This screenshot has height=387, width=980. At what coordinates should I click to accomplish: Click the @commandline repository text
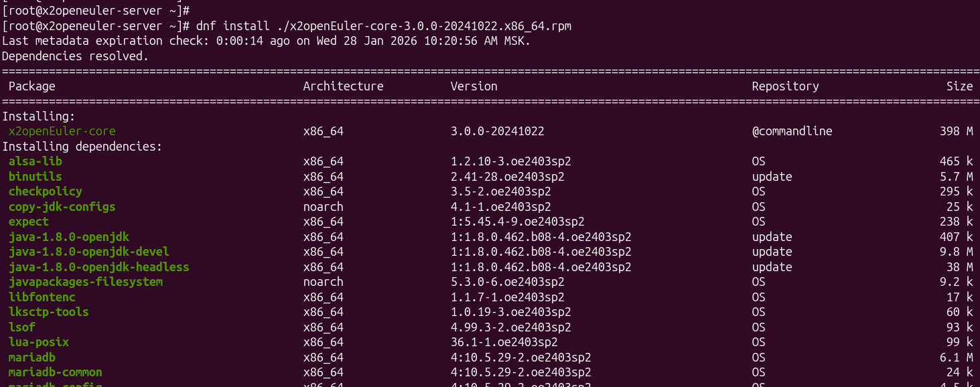click(x=792, y=131)
